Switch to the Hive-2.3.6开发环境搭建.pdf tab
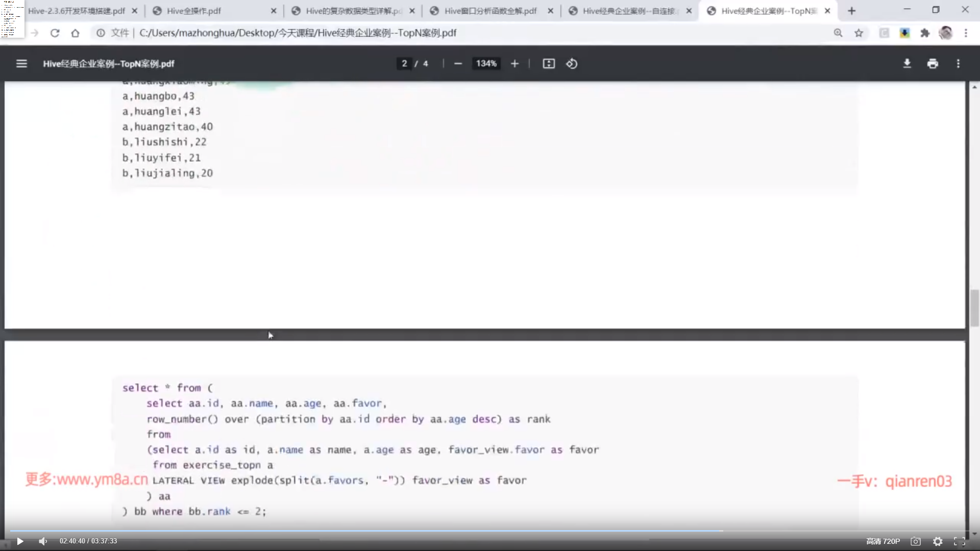 [77, 11]
